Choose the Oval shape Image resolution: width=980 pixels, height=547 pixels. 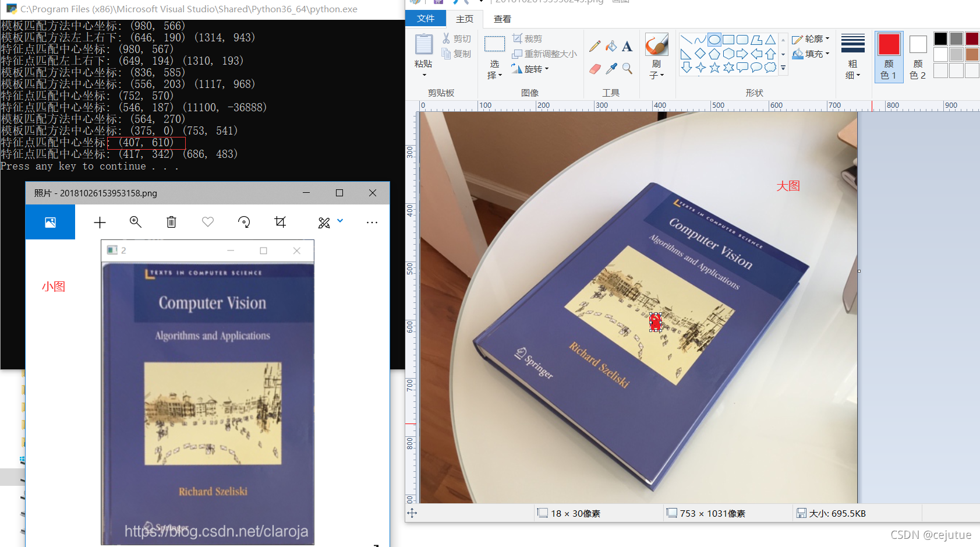tap(714, 40)
